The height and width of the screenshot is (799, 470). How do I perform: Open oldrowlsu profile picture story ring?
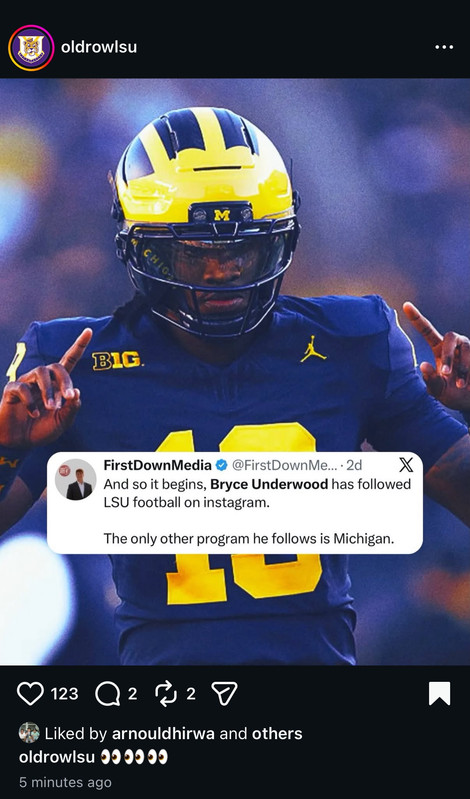pyautogui.click(x=31, y=48)
